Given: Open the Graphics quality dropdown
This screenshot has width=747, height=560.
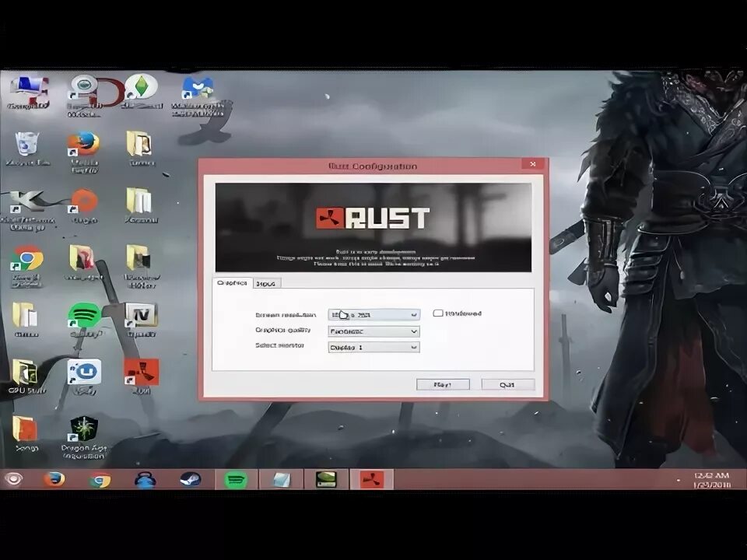Looking at the screenshot, I should tap(374, 331).
